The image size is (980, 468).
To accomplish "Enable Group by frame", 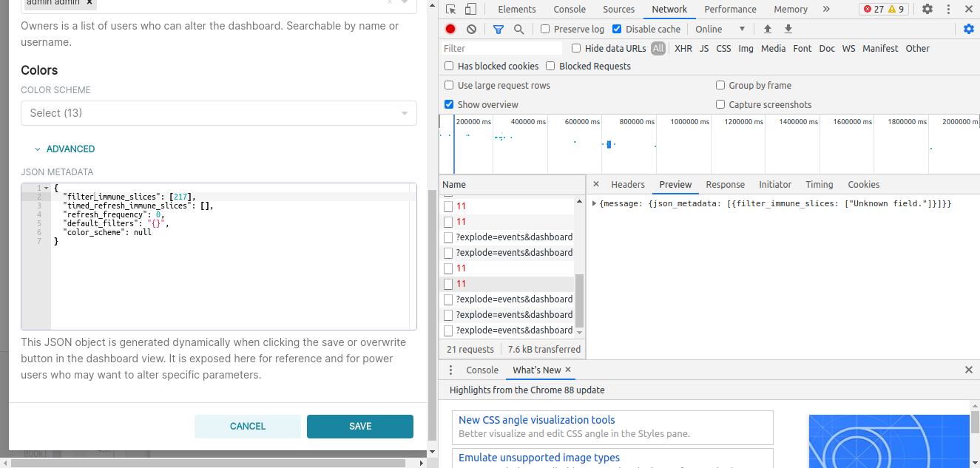I will (720, 85).
